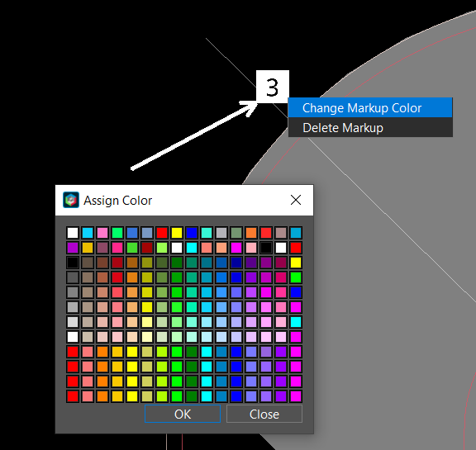476x450 pixels.
Task: Choose the yellow swatch ending third row
Action: pyautogui.click(x=296, y=263)
